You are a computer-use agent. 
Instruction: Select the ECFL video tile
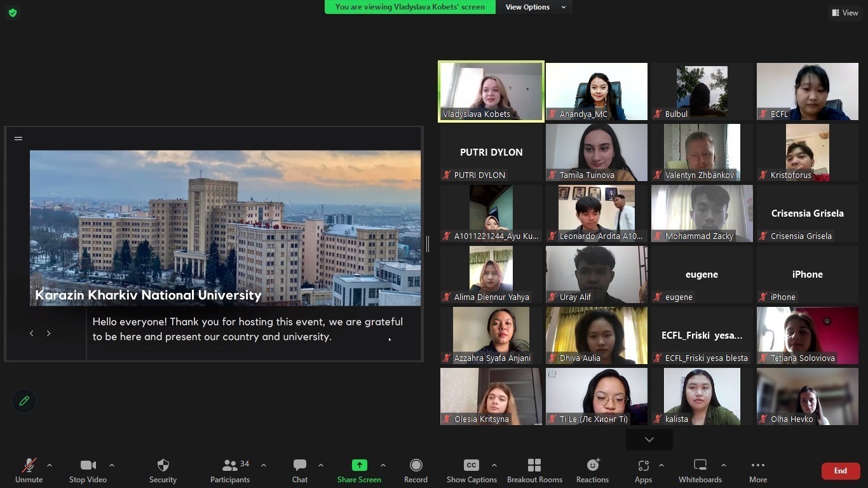(808, 91)
